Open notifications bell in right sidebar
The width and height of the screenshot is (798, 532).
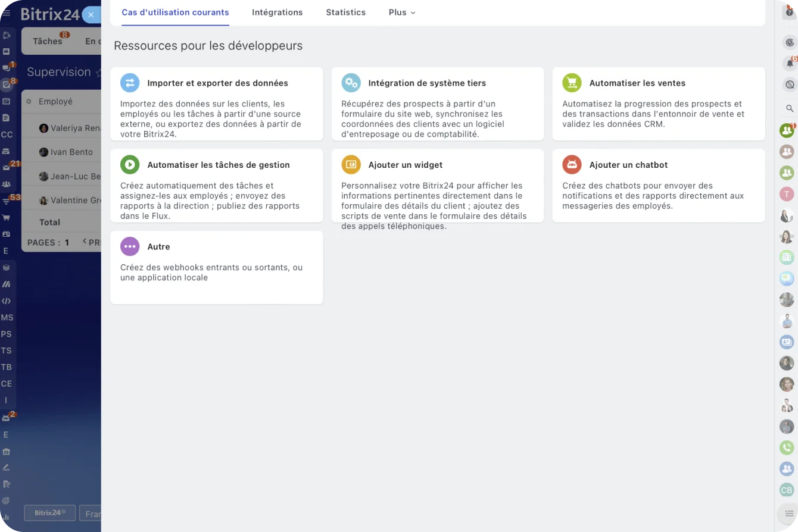[x=790, y=63]
